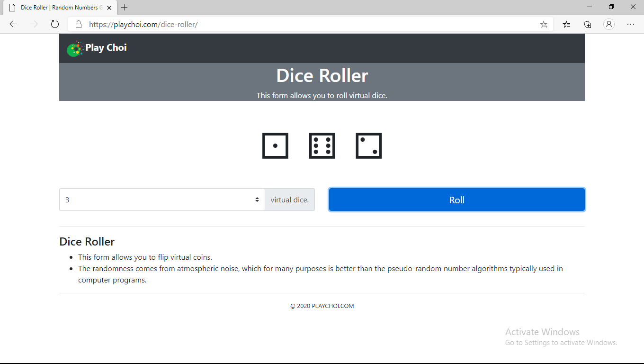Open the Collections icon in the toolbar
The image size is (644, 364).
[587, 24]
